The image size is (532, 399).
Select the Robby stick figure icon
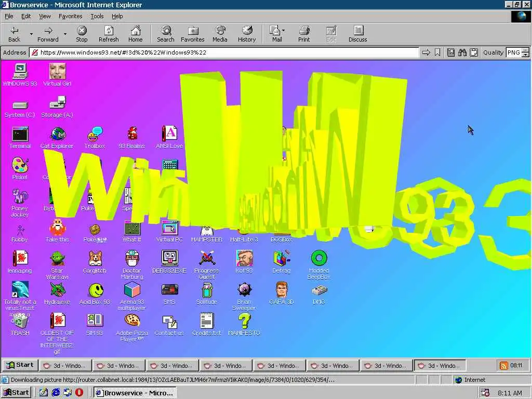coord(20,233)
